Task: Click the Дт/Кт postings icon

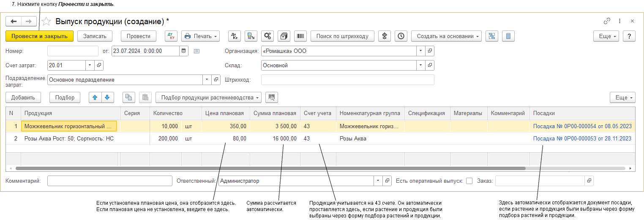Action: 171,36
